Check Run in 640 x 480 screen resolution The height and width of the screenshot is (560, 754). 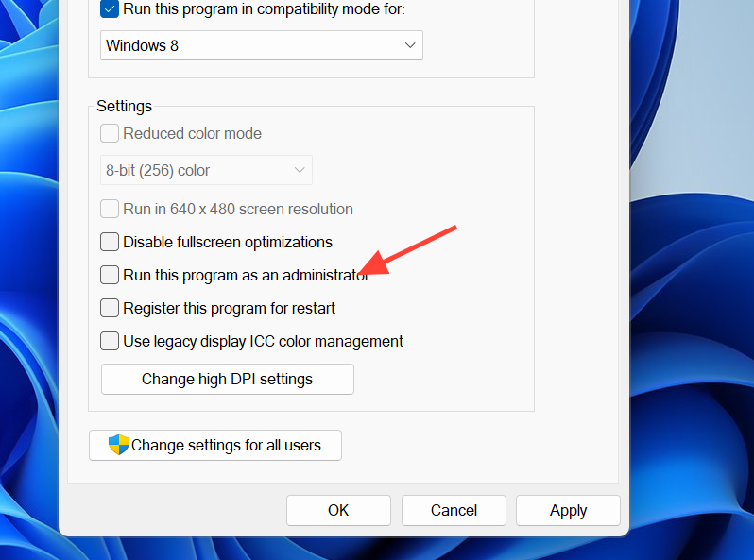(110, 209)
